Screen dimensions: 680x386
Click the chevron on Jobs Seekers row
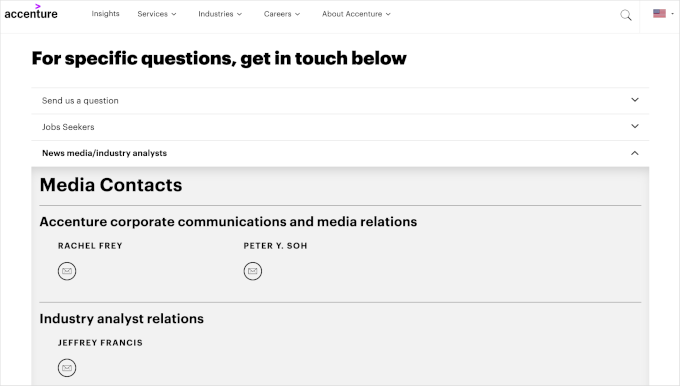pyautogui.click(x=634, y=126)
